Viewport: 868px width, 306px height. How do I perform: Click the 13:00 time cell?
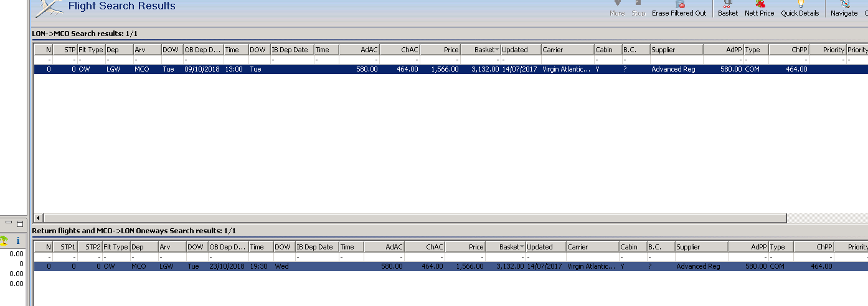pos(235,70)
